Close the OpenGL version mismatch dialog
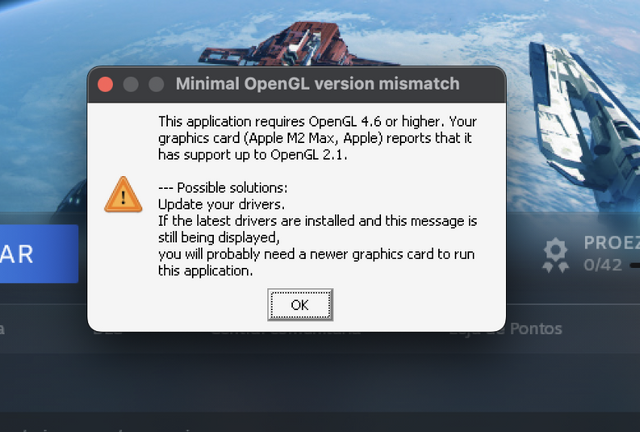 pos(105,85)
